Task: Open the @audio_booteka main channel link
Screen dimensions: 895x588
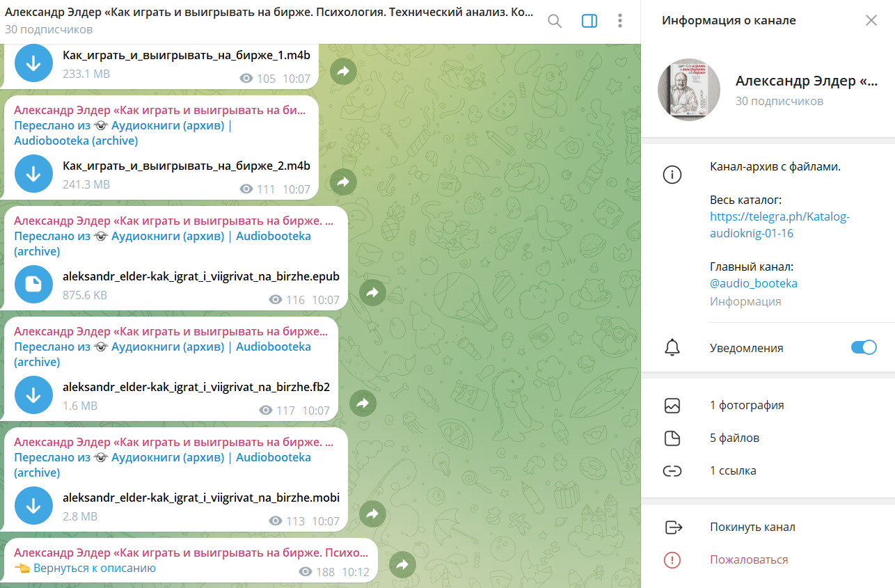Action: 754,283
